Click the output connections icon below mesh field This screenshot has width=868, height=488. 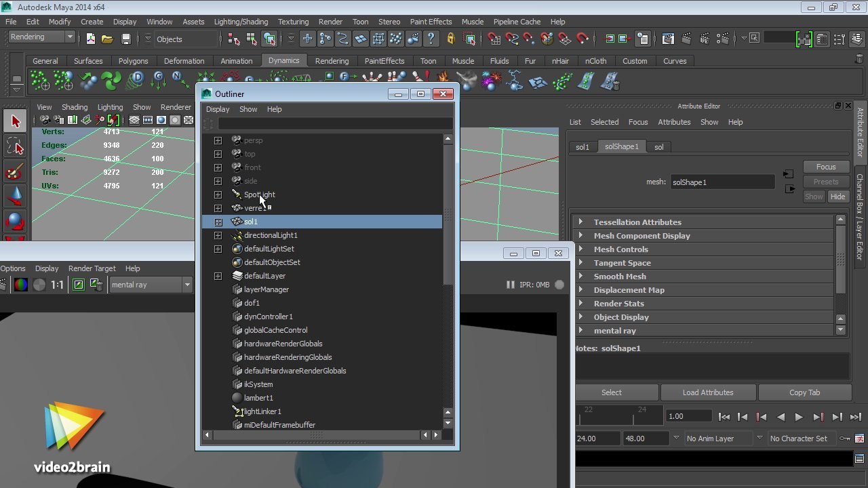tap(790, 189)
